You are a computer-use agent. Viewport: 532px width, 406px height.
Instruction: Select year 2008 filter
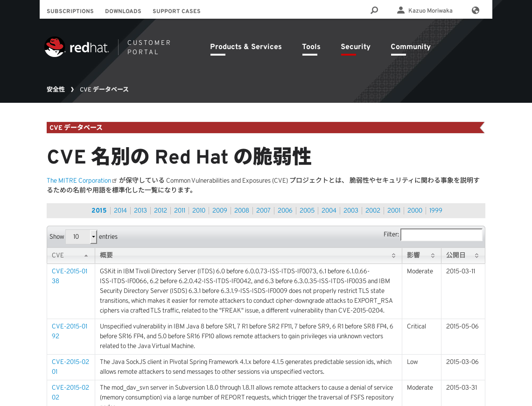tap(242, 210)
